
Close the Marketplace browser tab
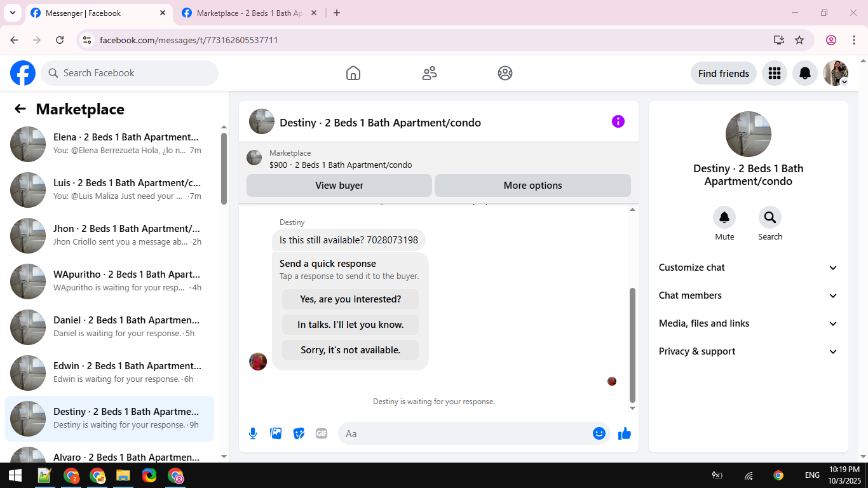[x=313, y=13]
